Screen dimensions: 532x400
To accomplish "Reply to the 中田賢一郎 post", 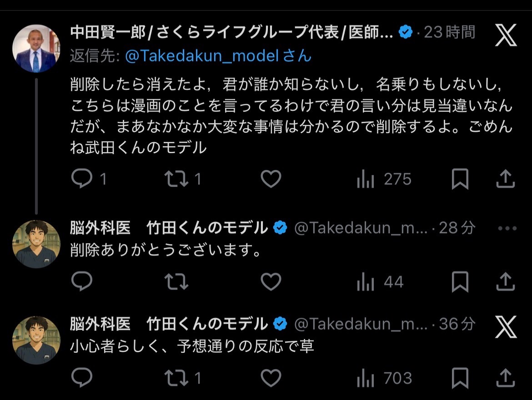I will (82, 179).
